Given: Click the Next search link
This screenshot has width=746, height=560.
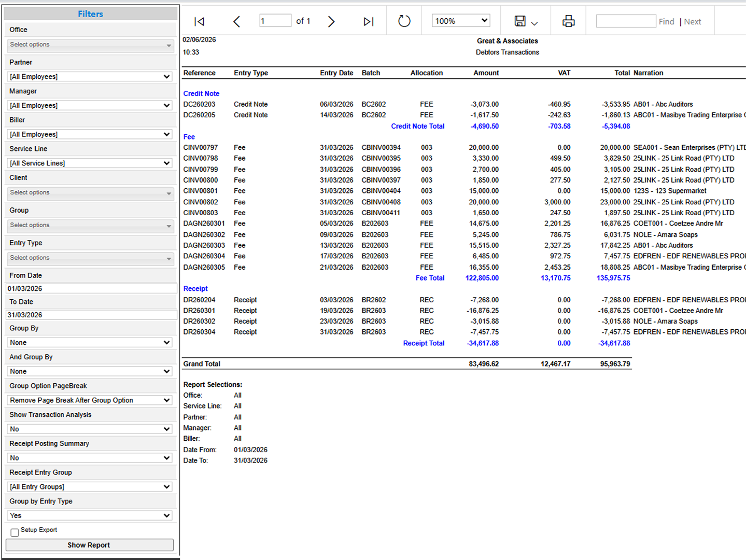Looking at the screenshot, I should (x=693, y=22).
